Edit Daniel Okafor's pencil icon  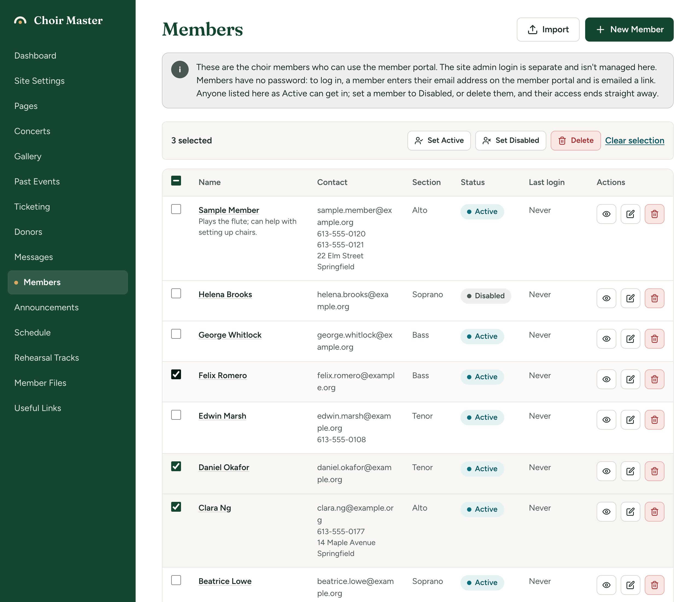(x=630, y=471)
